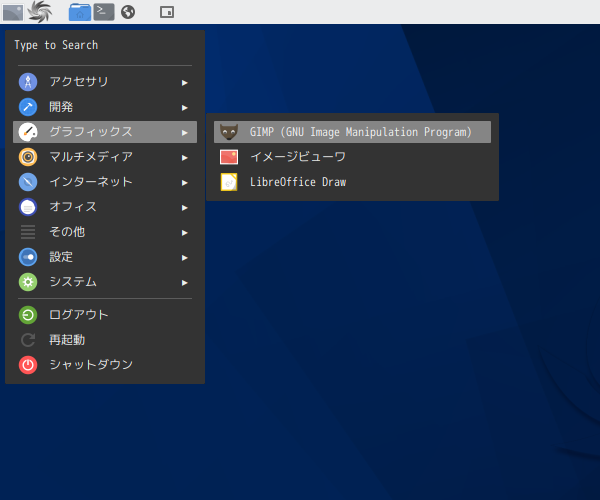Open the 設定 category

105,257
